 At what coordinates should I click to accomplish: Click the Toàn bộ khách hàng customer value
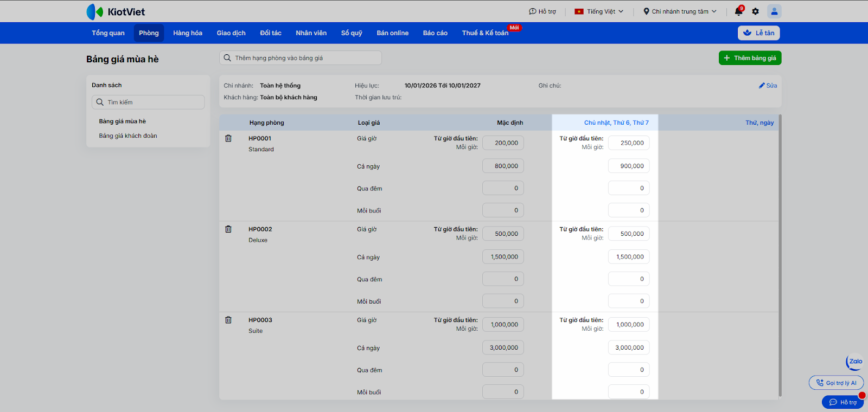click(x=289, y=98)
